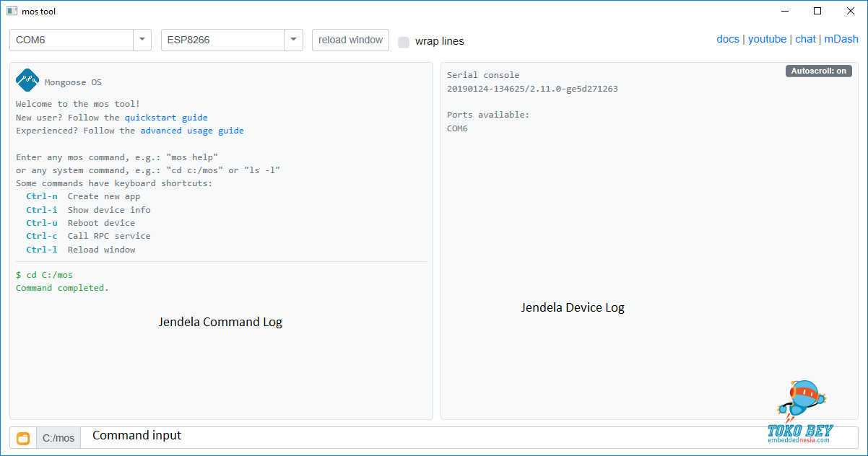Click the mos tool title bar icon
868x456 pixels.
coord(12,11)
